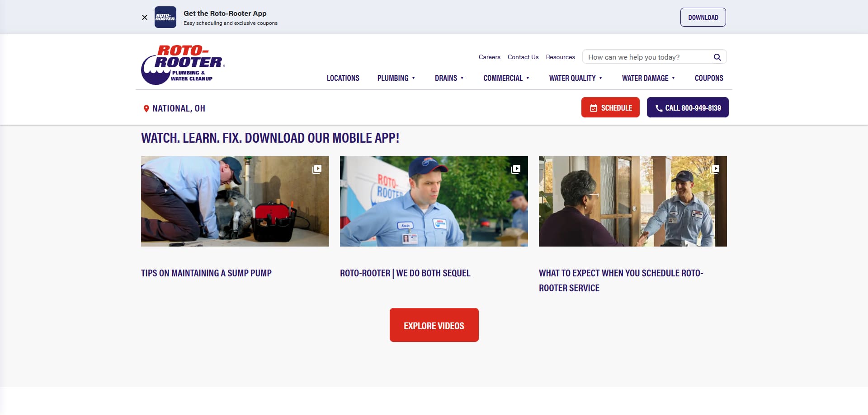Image resolution: width=868 pixels, height=415 pixels.
Task: Open 'Roto-Rooter | We Do Both Sequel' title
Action: 405,273
